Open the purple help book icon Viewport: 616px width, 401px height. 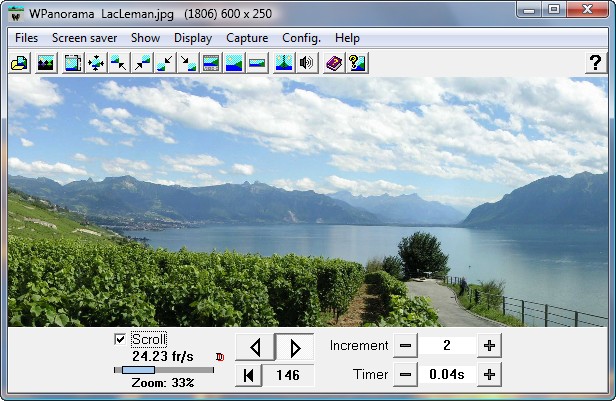(x=333, y=63)
